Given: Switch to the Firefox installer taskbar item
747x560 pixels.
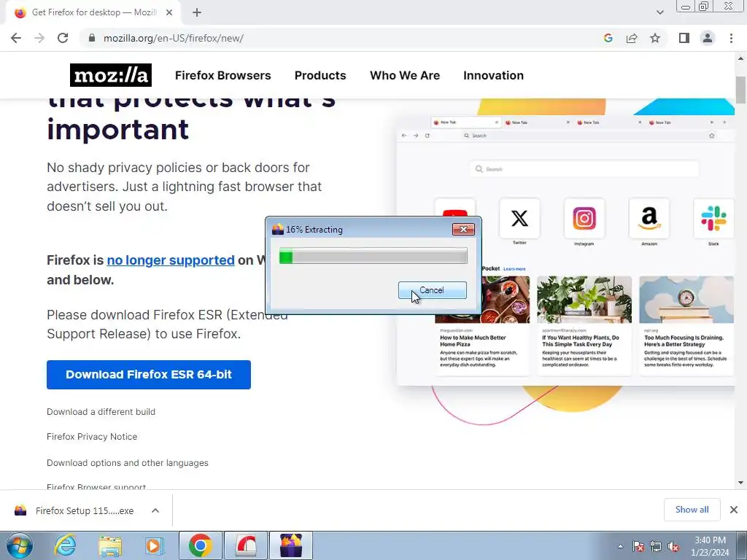Looking at the screenshot, I should [291, 545].
